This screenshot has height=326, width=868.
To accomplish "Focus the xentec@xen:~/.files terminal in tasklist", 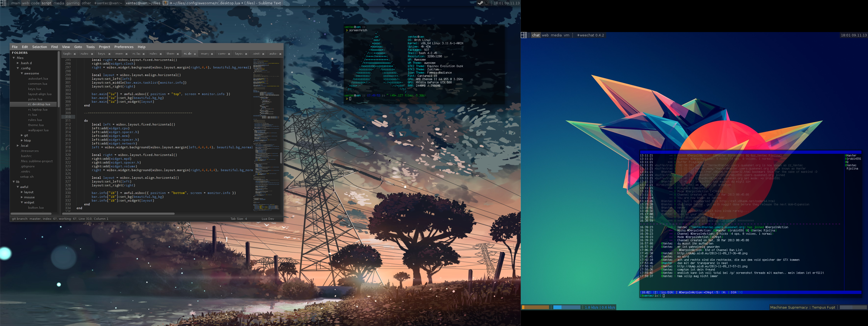I will click(143, 3).
